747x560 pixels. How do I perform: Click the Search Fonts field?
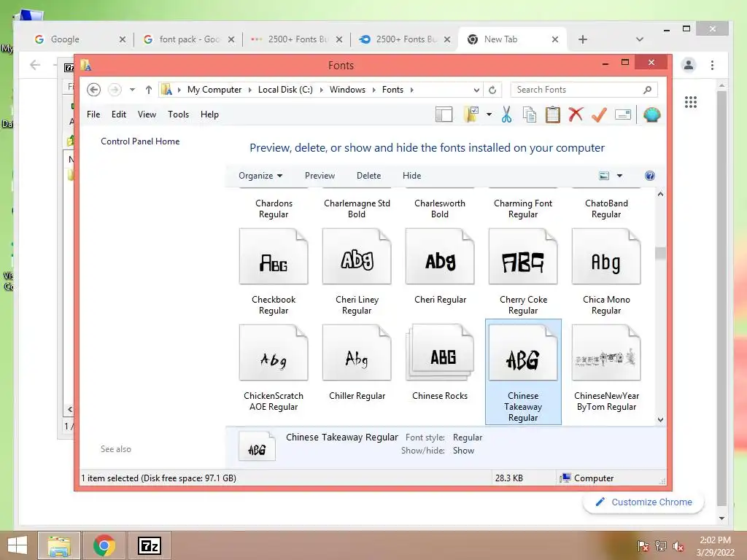584,90
